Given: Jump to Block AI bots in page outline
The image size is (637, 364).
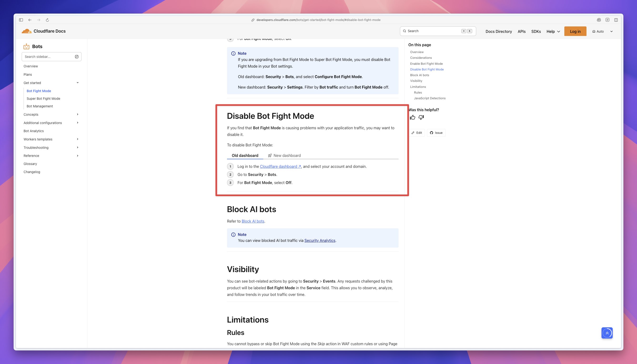Looking at the screenshot, I should [420, 75].
